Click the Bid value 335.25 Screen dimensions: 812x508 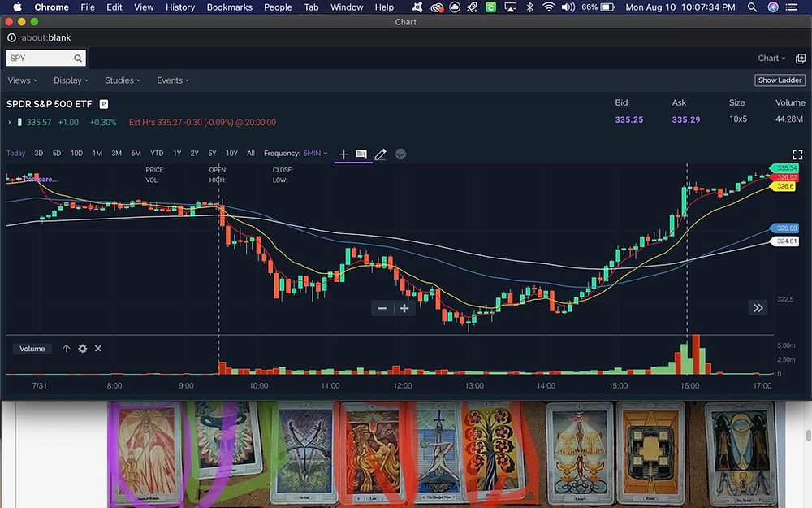tap(628, 119)
